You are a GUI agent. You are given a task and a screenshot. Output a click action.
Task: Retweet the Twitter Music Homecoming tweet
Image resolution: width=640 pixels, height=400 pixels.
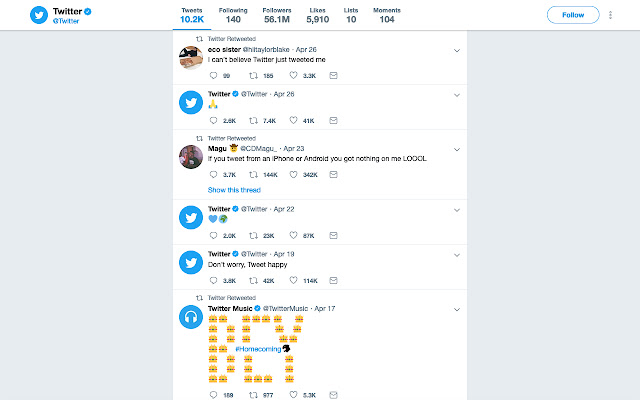point(253,395)
